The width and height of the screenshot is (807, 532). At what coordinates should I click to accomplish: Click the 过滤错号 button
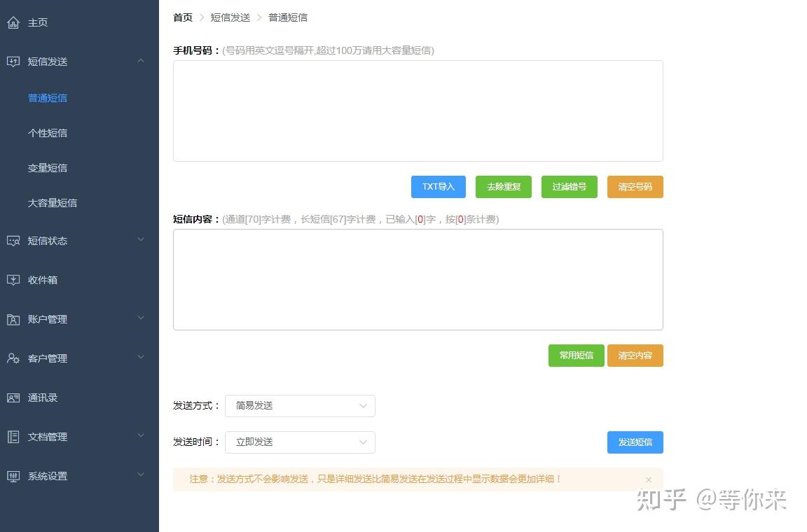click(x=570, y=187)
